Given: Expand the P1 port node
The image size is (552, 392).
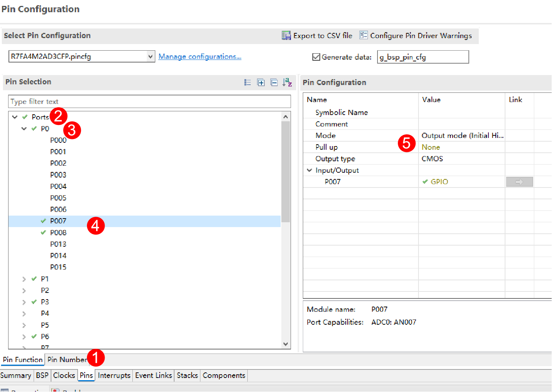Looking at the screenshot, I should pyautogui.click(x=24, y=279).
